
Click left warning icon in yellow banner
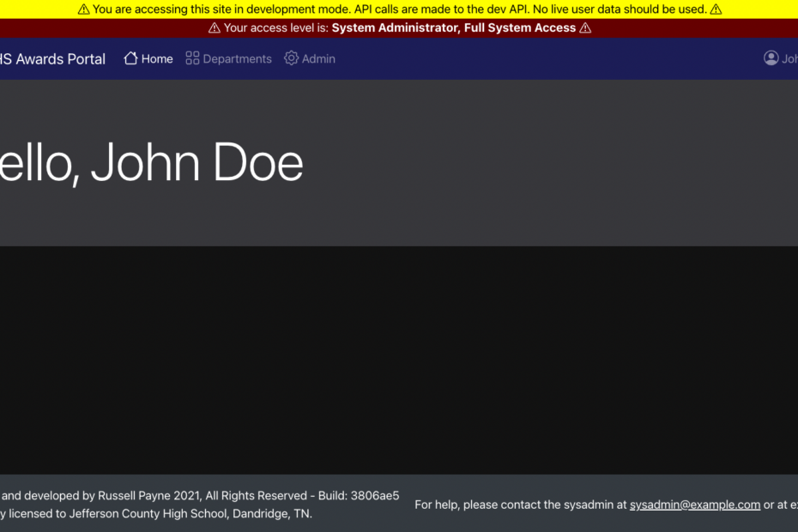point(83,9)
